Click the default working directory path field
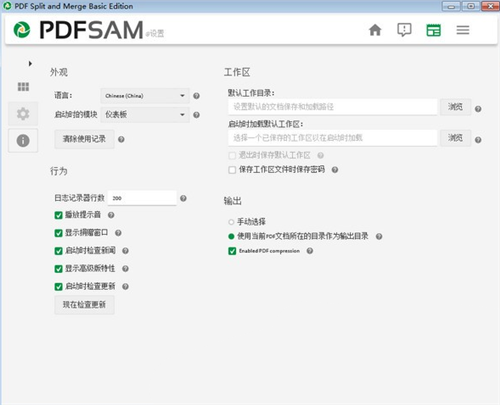 [332, 107]
